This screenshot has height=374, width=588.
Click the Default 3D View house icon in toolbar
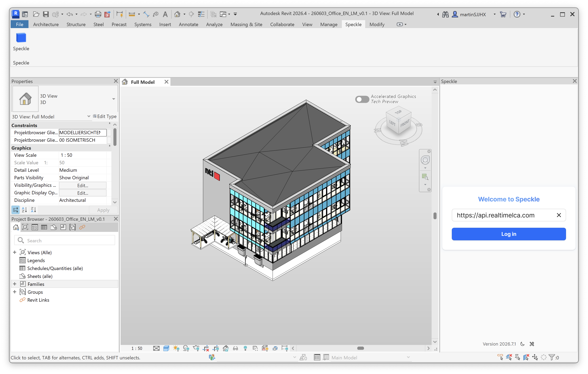(x=177, y=14)
